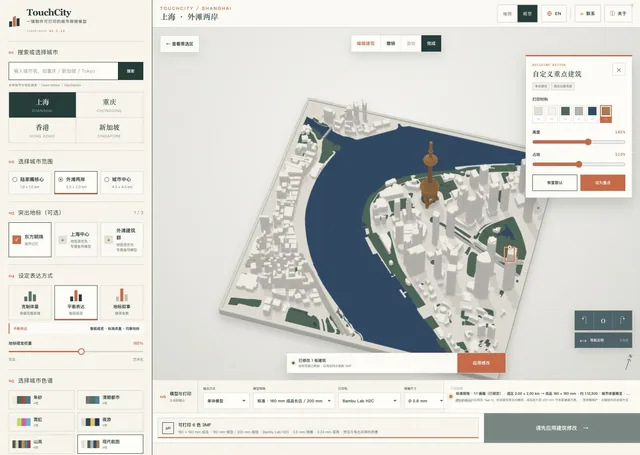Pick the dark green color swatch
The width and height of the screenshot is (640, 455).
565,113
